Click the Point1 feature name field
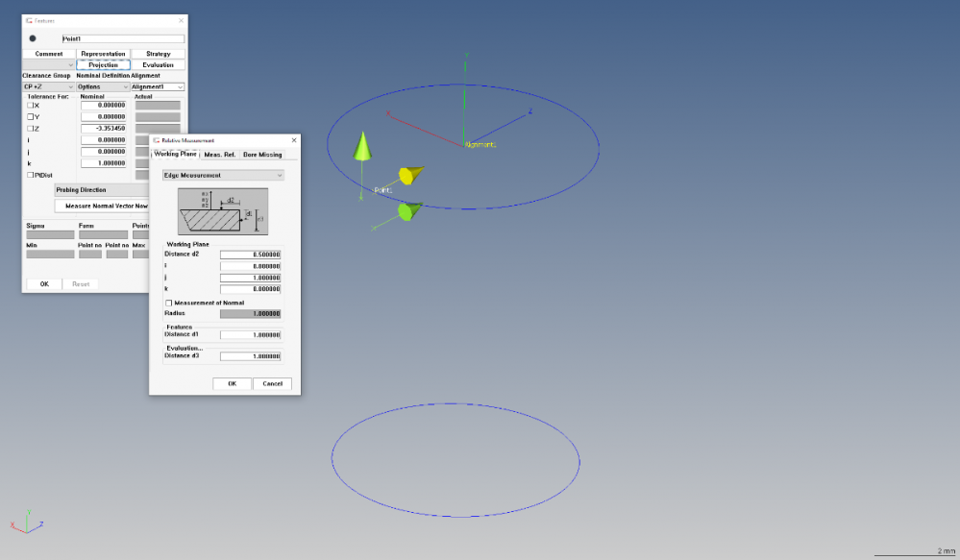Screen dimensions: 960x560 [123, 38]
